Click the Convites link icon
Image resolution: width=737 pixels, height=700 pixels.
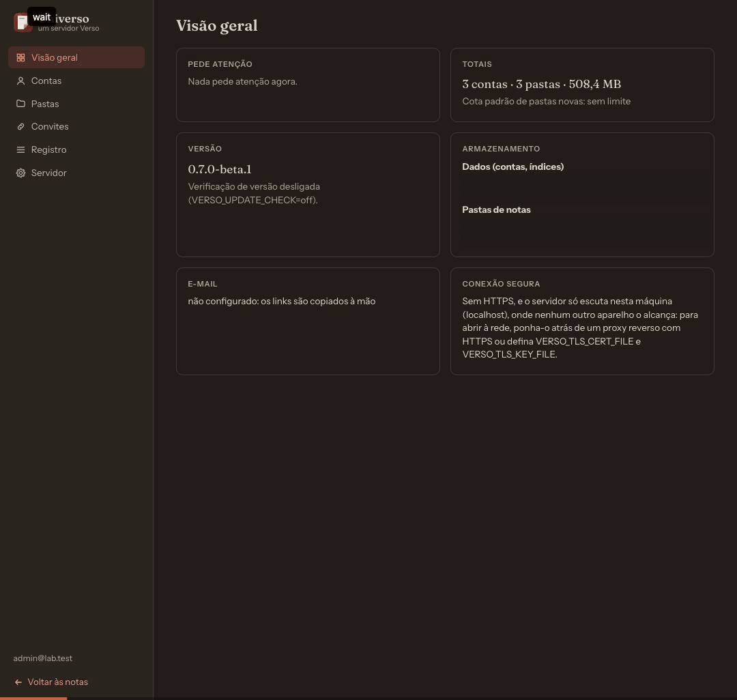tap(20, 126)
